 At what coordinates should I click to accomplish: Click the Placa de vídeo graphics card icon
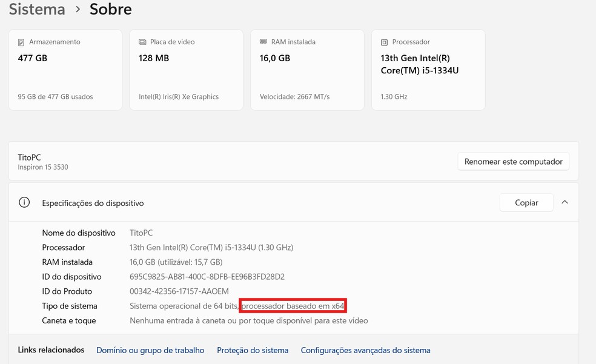pyautogui.click(x=142, y=42)
